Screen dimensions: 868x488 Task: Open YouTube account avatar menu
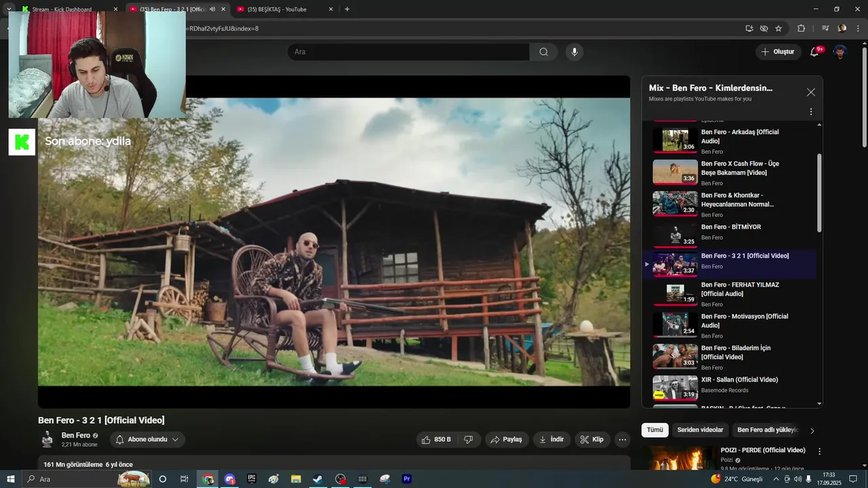point(840,52)
